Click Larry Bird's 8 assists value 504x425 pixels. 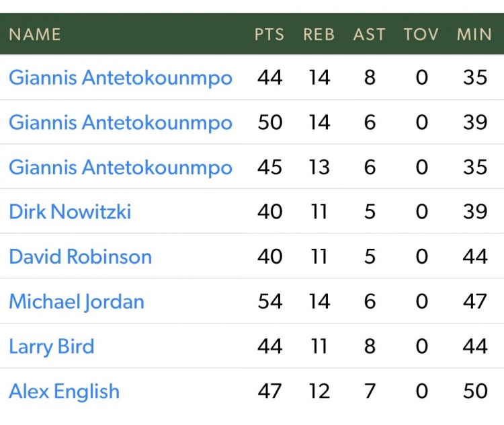tap(370, 346)
